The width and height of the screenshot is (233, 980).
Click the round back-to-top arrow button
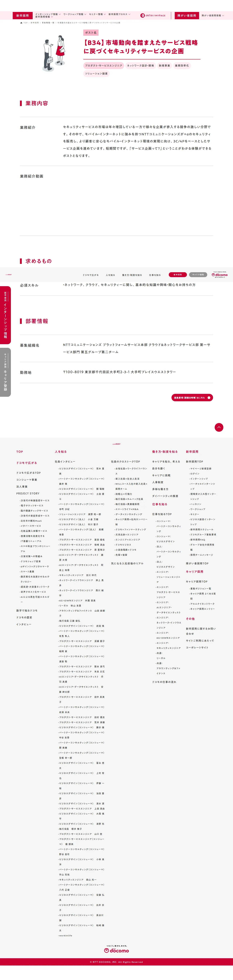219,427
